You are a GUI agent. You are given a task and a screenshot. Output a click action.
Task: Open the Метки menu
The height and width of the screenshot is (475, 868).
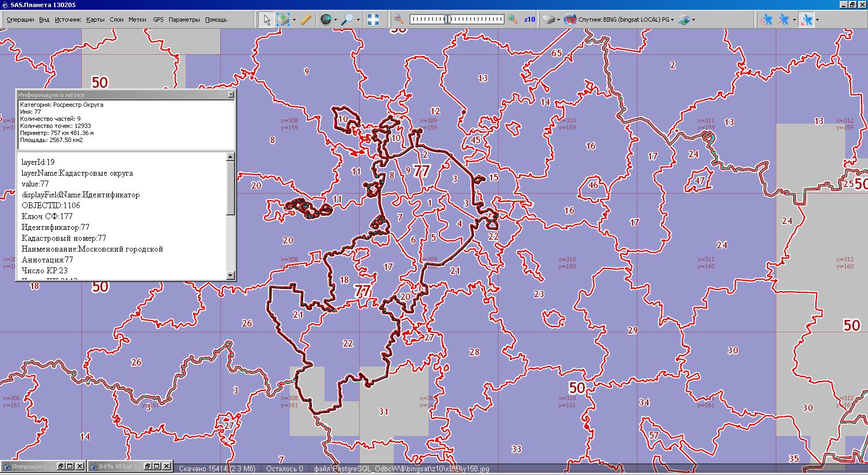137,20
